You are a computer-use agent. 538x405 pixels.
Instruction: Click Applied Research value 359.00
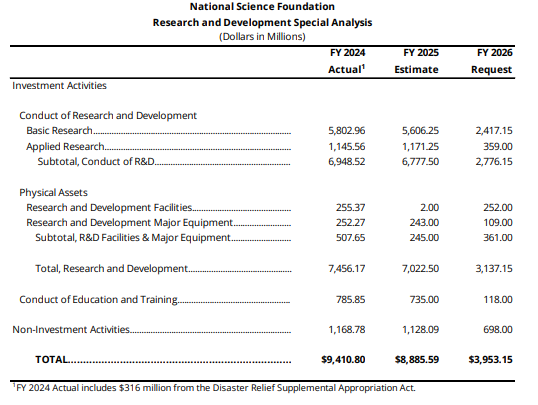pyautogui.click(x=498, y=147)
